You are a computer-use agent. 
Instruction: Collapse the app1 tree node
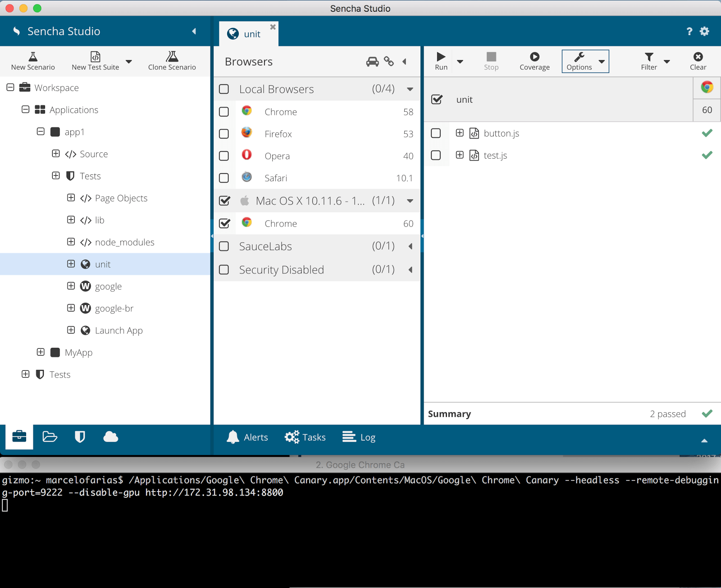(41, 131)
